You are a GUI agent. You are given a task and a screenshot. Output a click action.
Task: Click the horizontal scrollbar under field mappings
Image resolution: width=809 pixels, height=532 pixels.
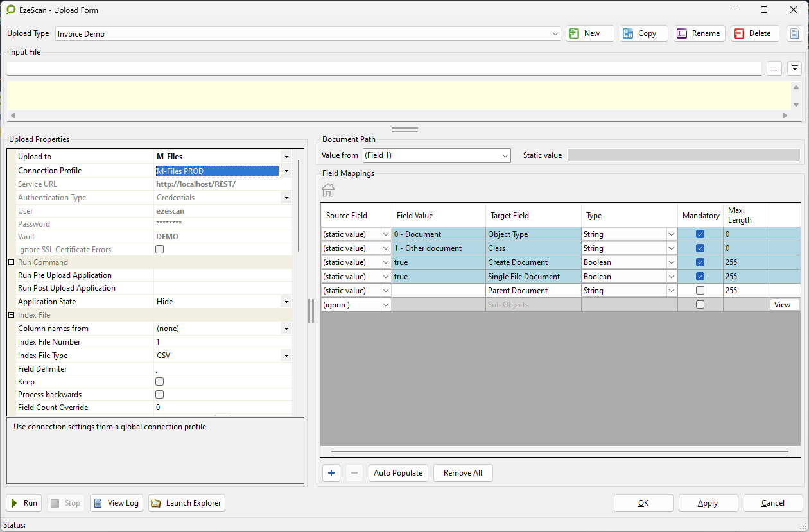pyautogui.click(x=560, y=452)
